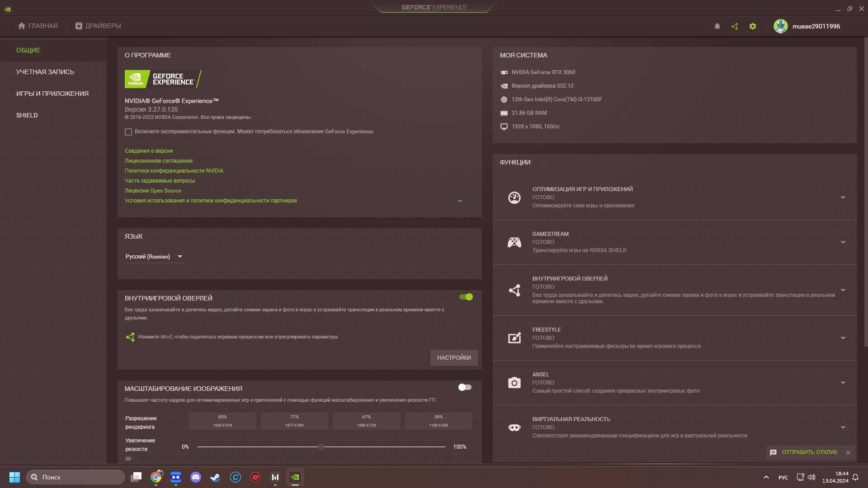Click ОТПРАВИТЬ ОТКЛИК feedback button
This screenshot has height=488, width=868.
point(804,452)
